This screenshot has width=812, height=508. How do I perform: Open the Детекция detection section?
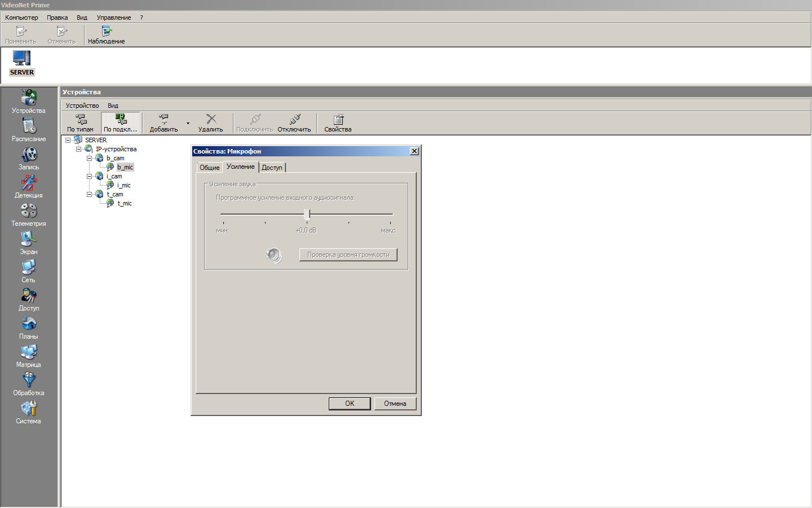28,186
